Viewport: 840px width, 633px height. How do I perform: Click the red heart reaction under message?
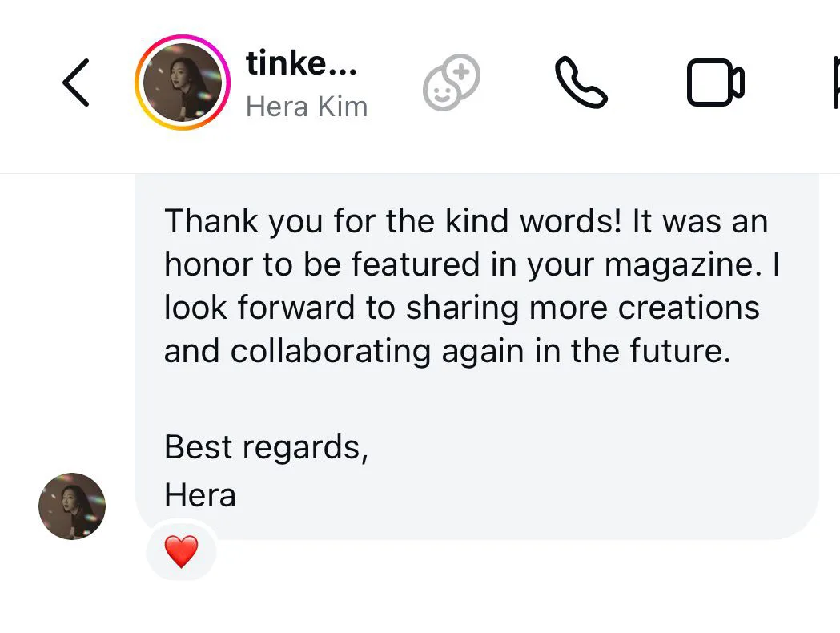(181, 552)
